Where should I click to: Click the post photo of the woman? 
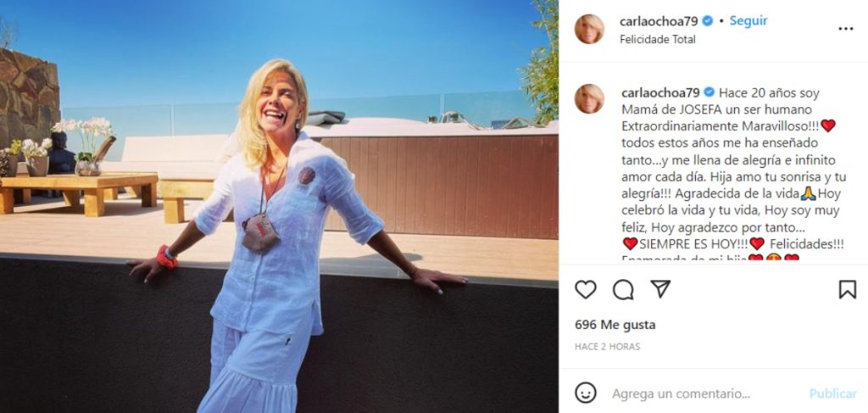(x=279, y=207)
